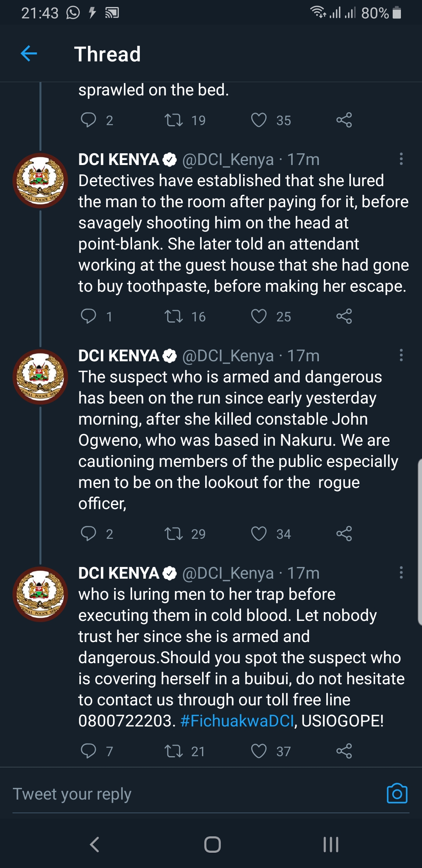This screenshot has width=422, height=868.
Task: Share the 'Detectives have established' tweet
Action: [x=344, y=316]
